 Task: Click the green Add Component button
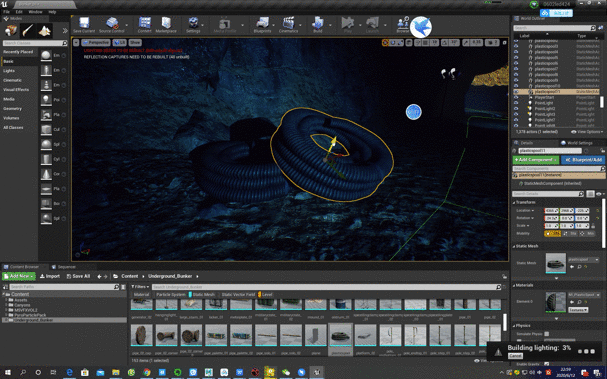point(535,159)
